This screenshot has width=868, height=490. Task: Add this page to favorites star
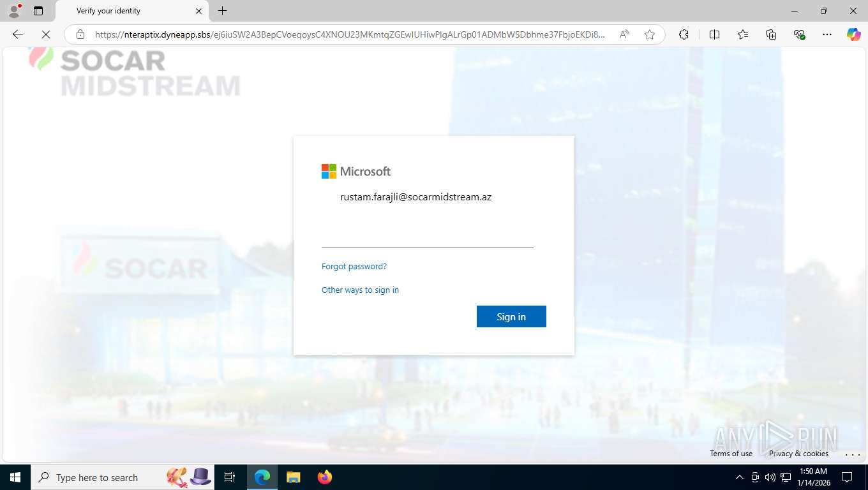650,34
